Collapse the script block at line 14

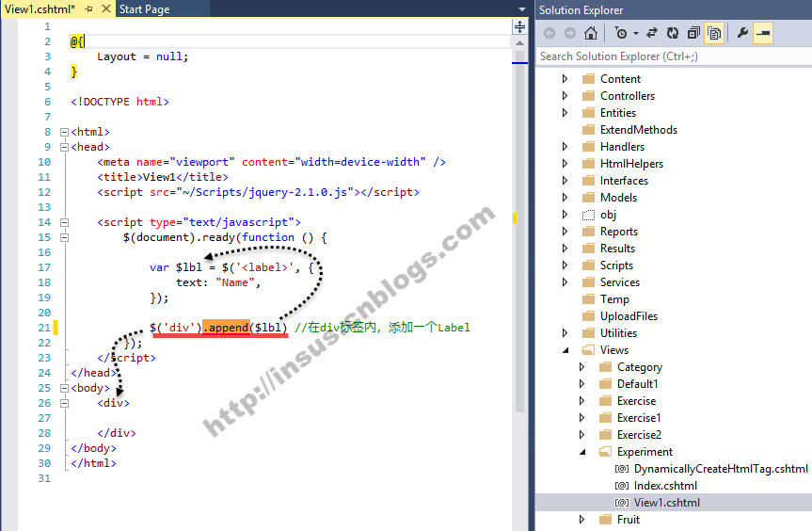pyautogui.click(x=64, y=222)
